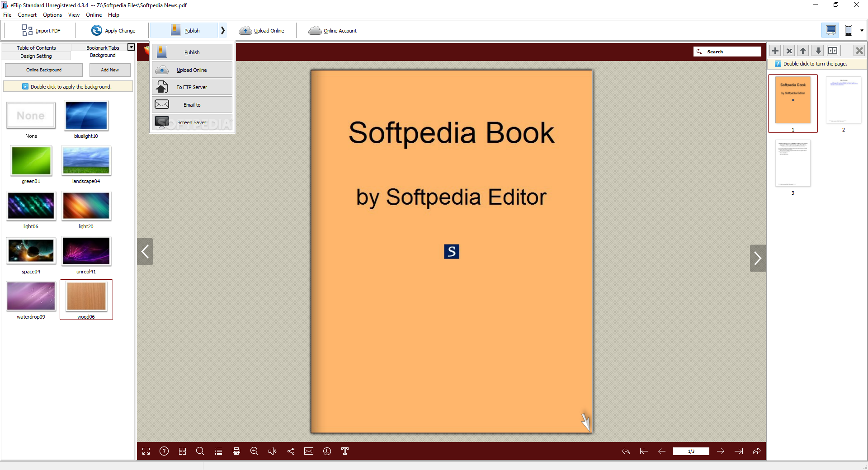Viewport: 868px width, 470px height.
Task: Open the View menu
Action: click(74, 15)
